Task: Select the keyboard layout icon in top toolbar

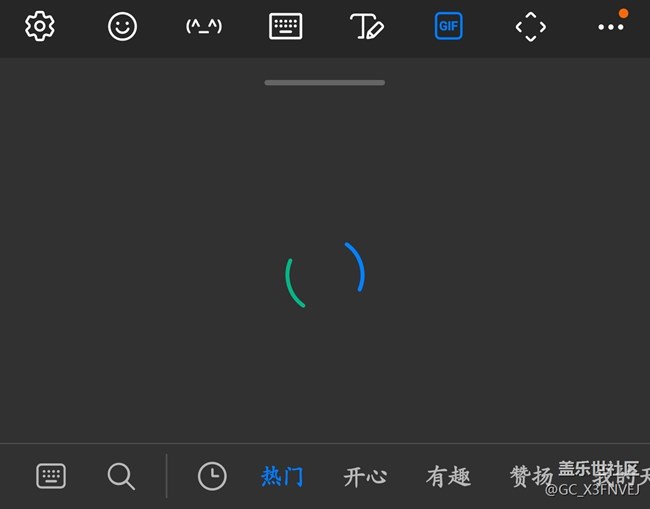Action: (286, 27)
